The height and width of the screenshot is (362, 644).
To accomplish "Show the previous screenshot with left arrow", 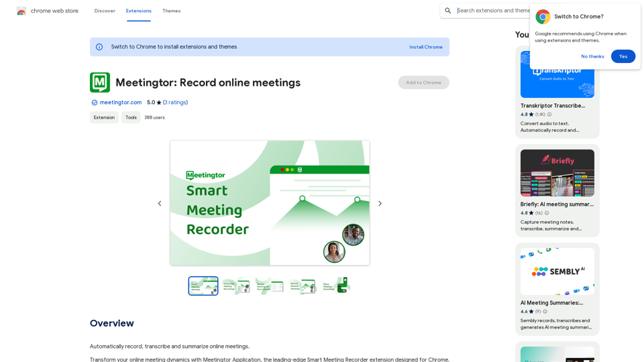I will pos(160,204).
